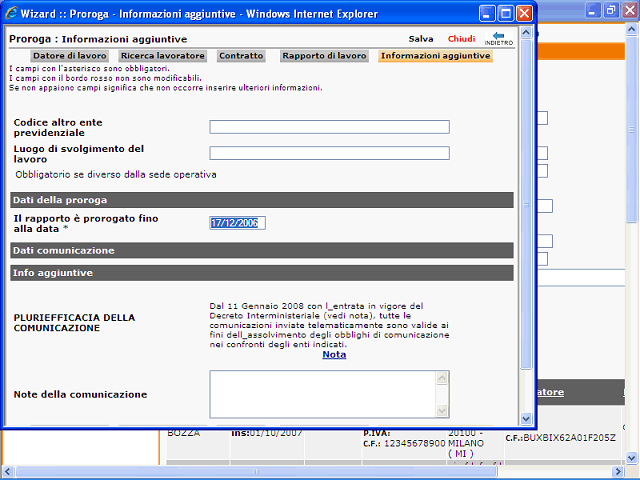Select the Rapporto di lavoro tab
Image resolution: width=640 pixels, height=480 pixels.
coord(323,56)
